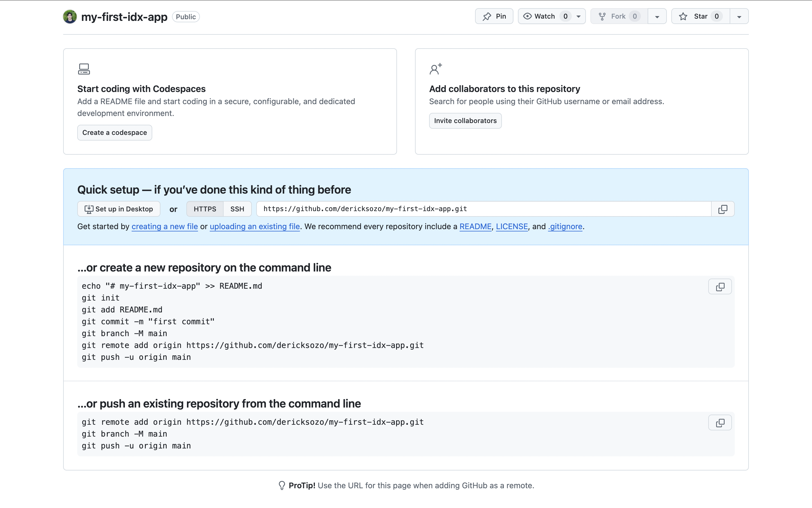The height and width of the screenshot is (508, 812).
Task: Click 'Start coding with Codespaces' heading
Action: [x=141, y=89]
